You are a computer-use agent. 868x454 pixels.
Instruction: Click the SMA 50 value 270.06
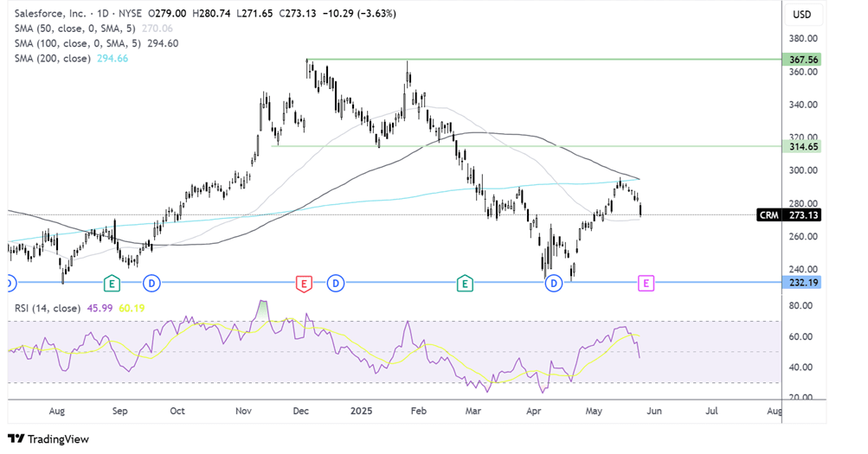tap(158, 29)
